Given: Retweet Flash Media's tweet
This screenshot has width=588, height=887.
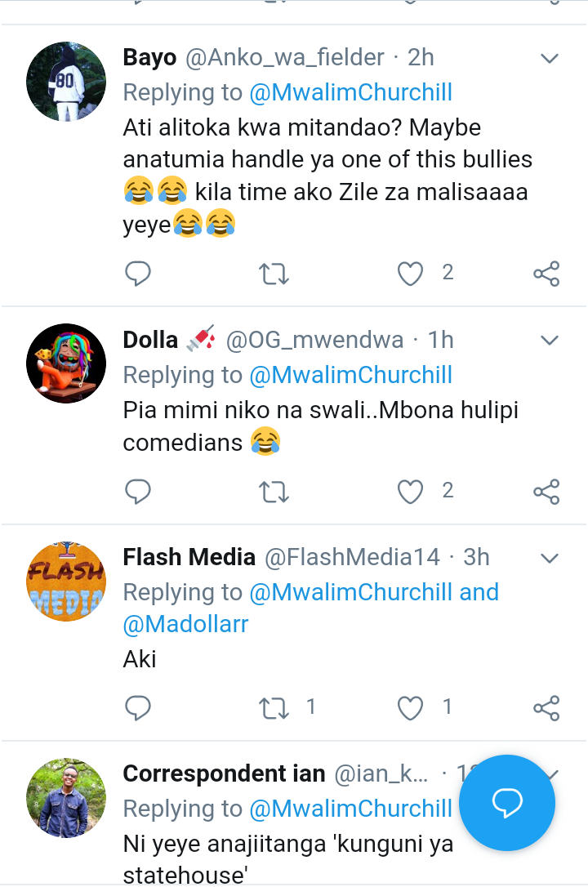Looking at the screenshot, I should click(274, 707).
